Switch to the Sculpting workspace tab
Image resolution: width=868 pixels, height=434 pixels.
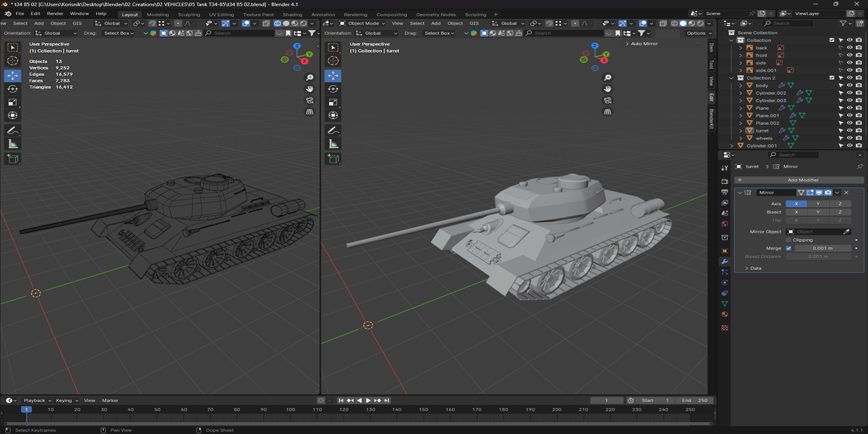[x=189, y=14]
